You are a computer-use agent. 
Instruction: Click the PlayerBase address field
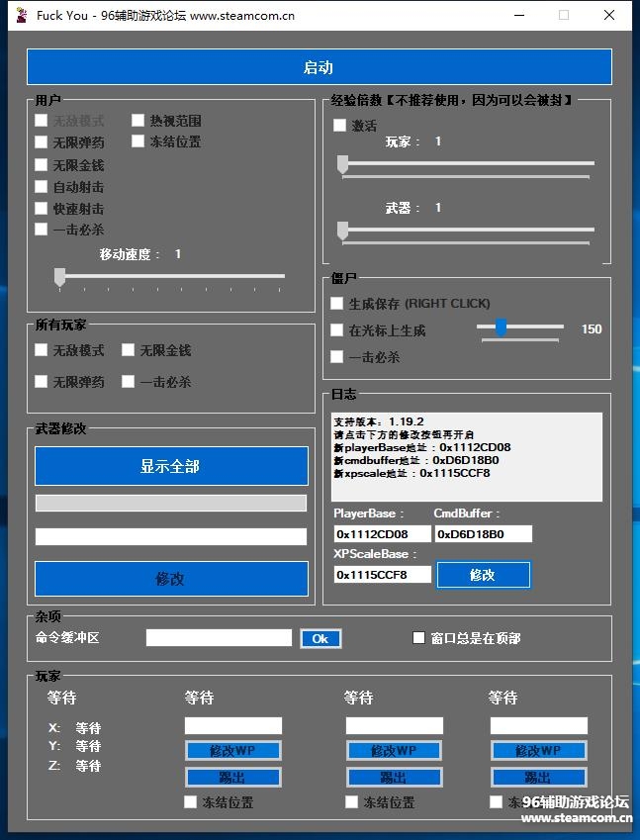(x=383, y=534)
